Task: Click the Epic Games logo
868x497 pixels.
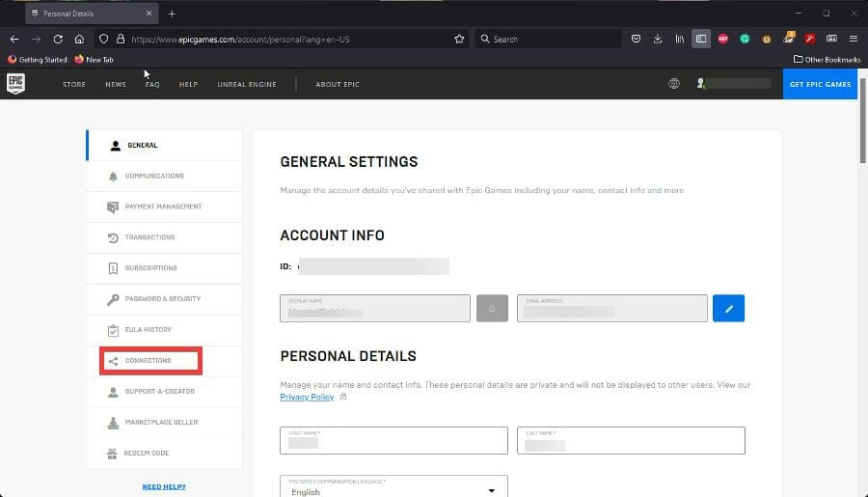Action: coord(15,84)
